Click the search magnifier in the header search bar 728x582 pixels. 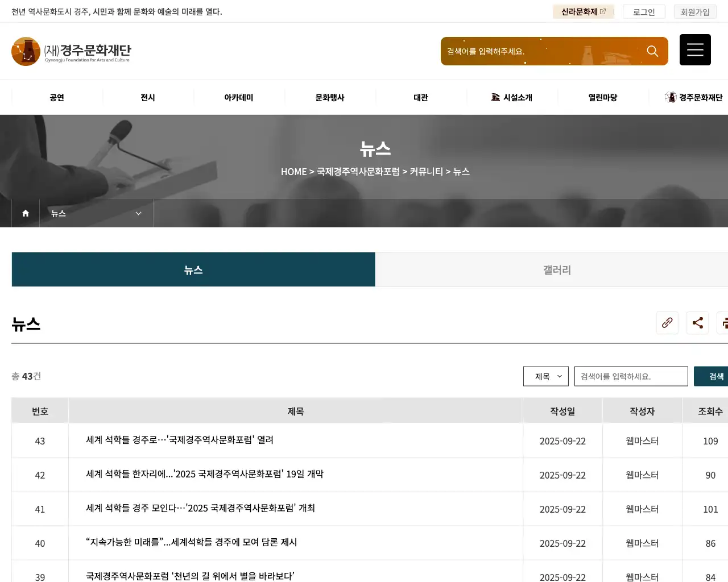(x=652, y=51)
